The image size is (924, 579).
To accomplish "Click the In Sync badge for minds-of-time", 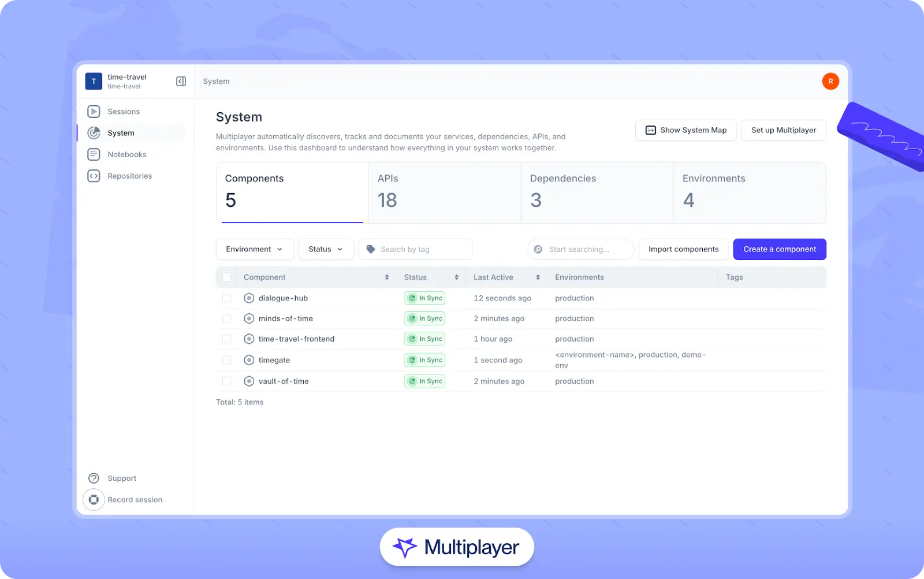I will point(424,318).
